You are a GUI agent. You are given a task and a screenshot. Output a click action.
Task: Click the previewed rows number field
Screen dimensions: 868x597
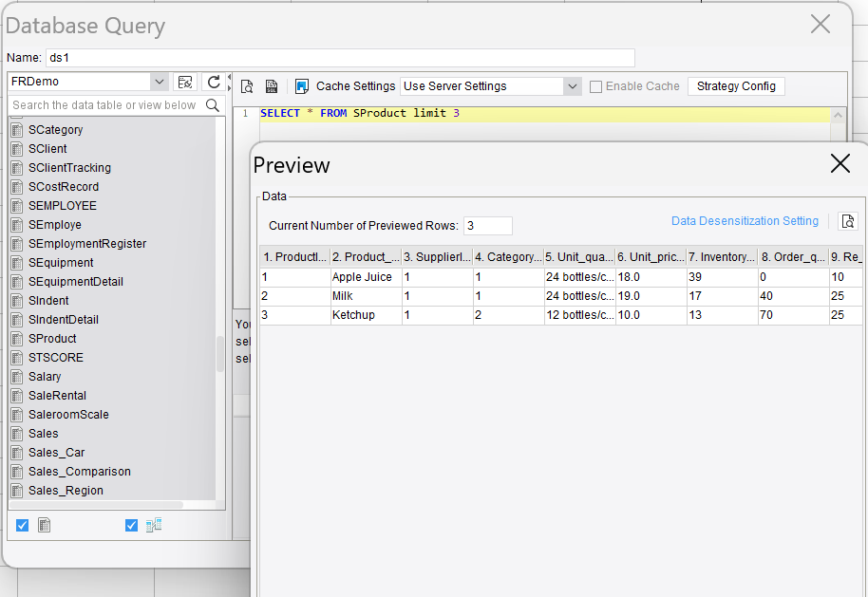(487, 226)
